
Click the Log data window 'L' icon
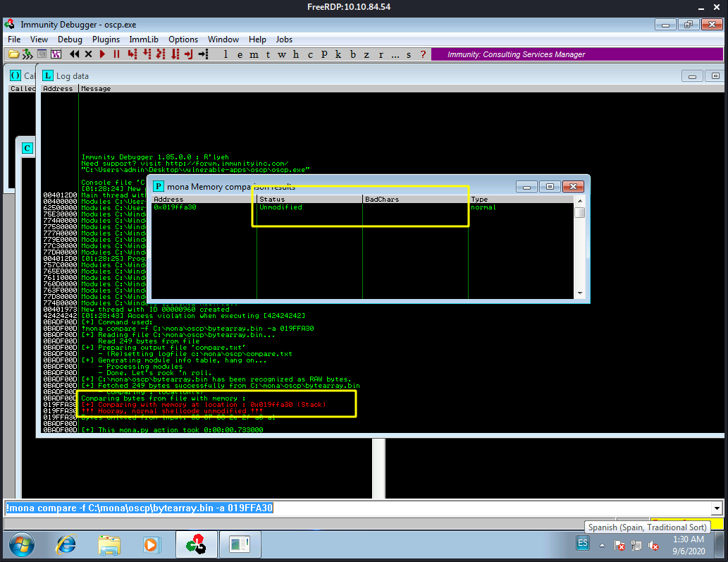pyautogui.click(x=48, y=75)
